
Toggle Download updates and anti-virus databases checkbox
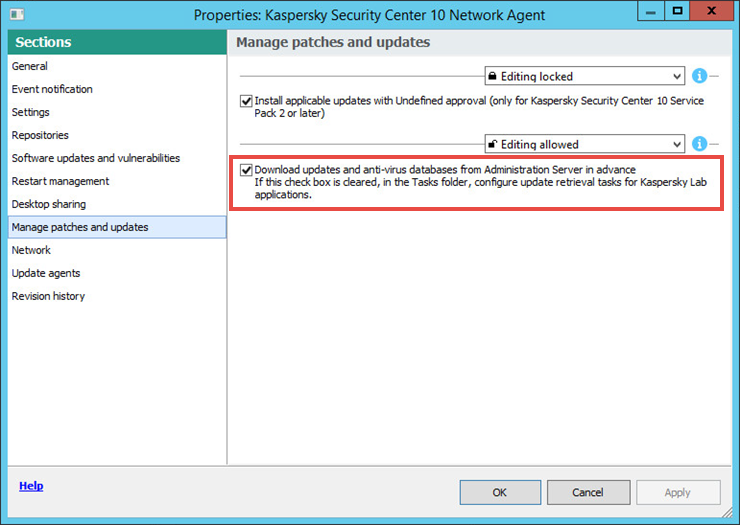[246, 170]
